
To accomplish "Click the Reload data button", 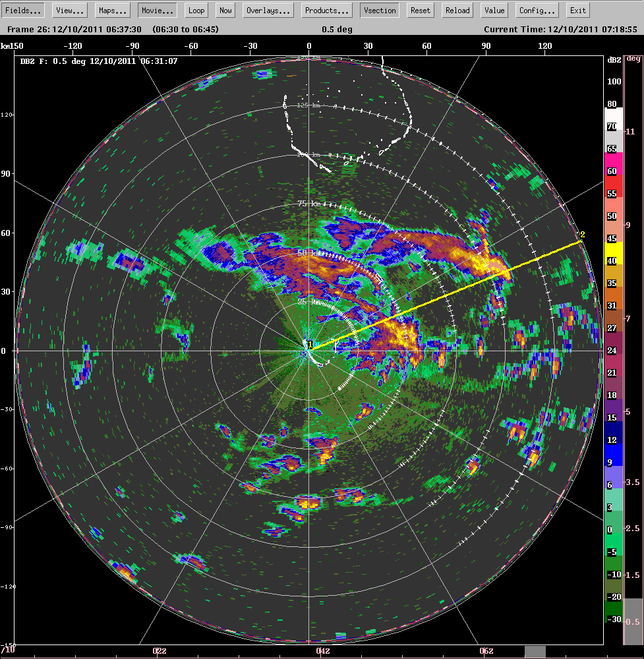I will point(457,11).
